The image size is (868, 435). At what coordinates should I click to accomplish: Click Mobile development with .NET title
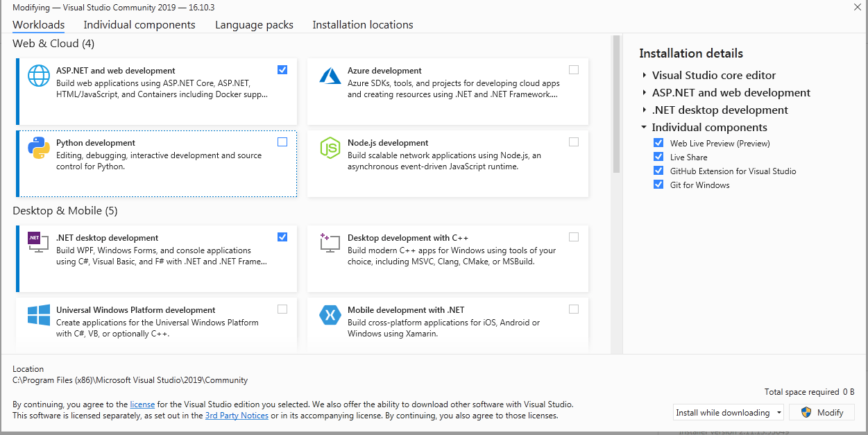[x=406, y=310]
